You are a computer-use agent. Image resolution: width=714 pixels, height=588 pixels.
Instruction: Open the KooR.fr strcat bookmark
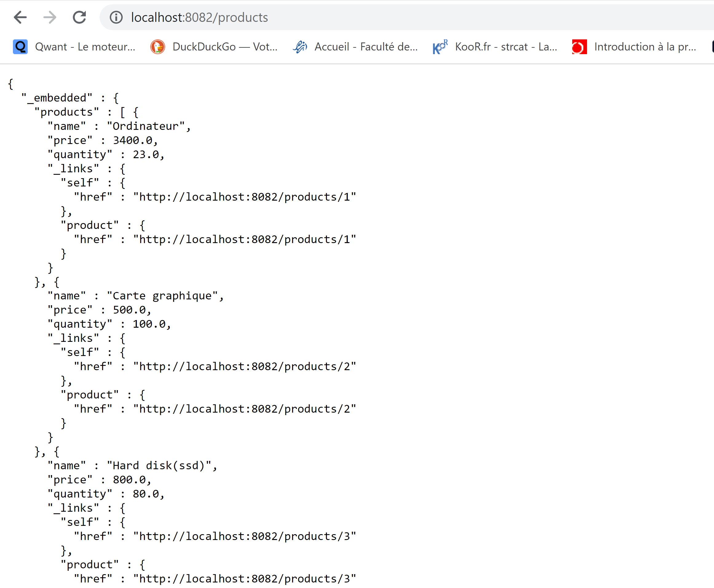coord(506,47)
